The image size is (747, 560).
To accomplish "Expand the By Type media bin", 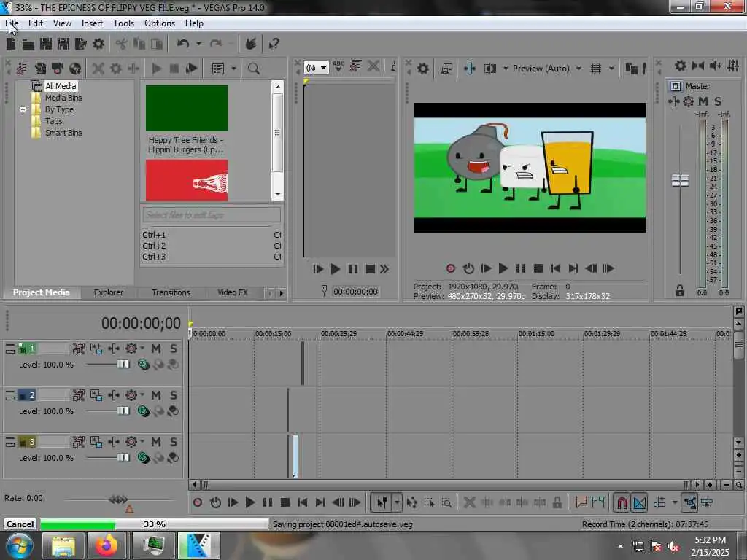I will [x=23, y=109].
